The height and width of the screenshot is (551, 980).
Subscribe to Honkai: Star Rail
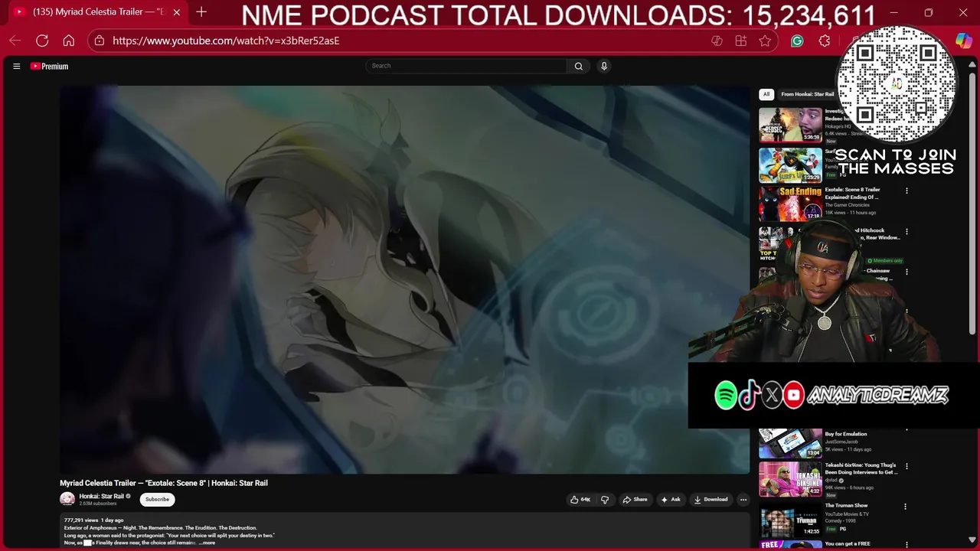157,499
